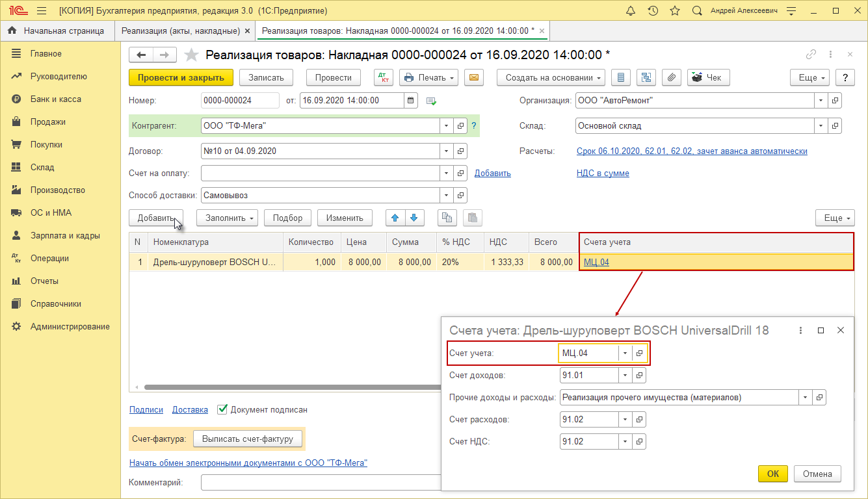This screenshot has width=868, height=499.
Task: Move row up with blue up arrow
Action: click(x=395, y=218)
